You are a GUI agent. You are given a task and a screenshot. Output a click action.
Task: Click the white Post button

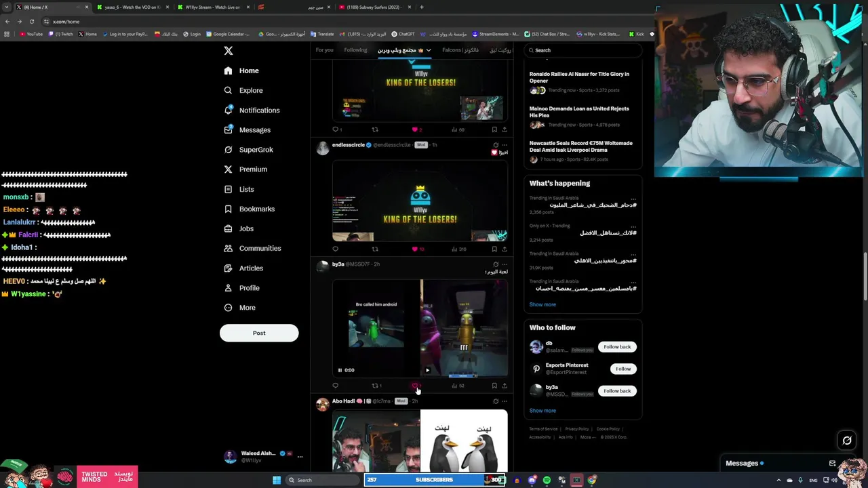[x=259, y=333]
